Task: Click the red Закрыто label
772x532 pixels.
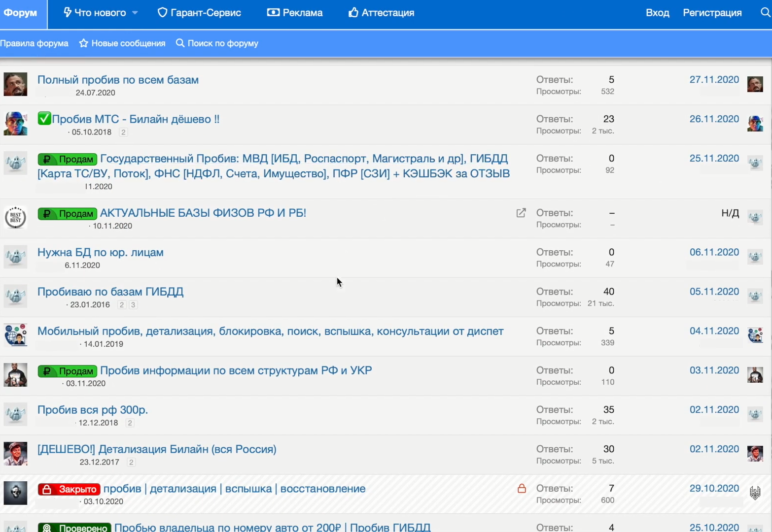Action: 69,489
